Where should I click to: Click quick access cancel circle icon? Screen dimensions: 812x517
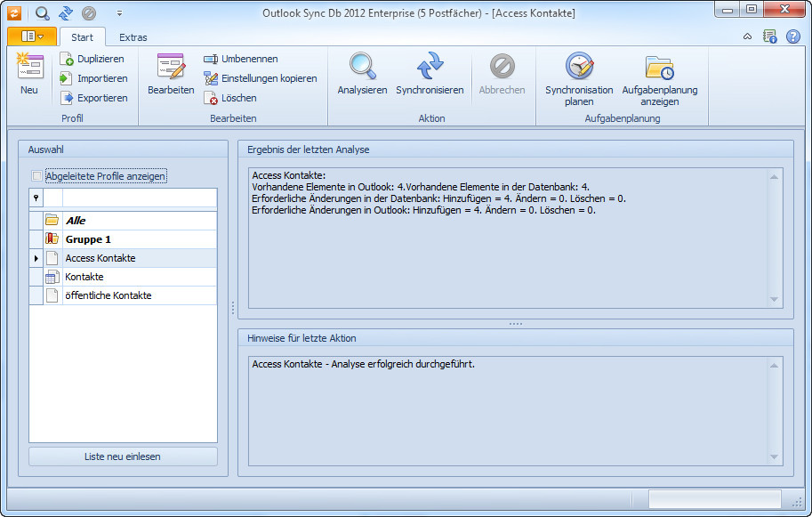click(x=89, y=13)
